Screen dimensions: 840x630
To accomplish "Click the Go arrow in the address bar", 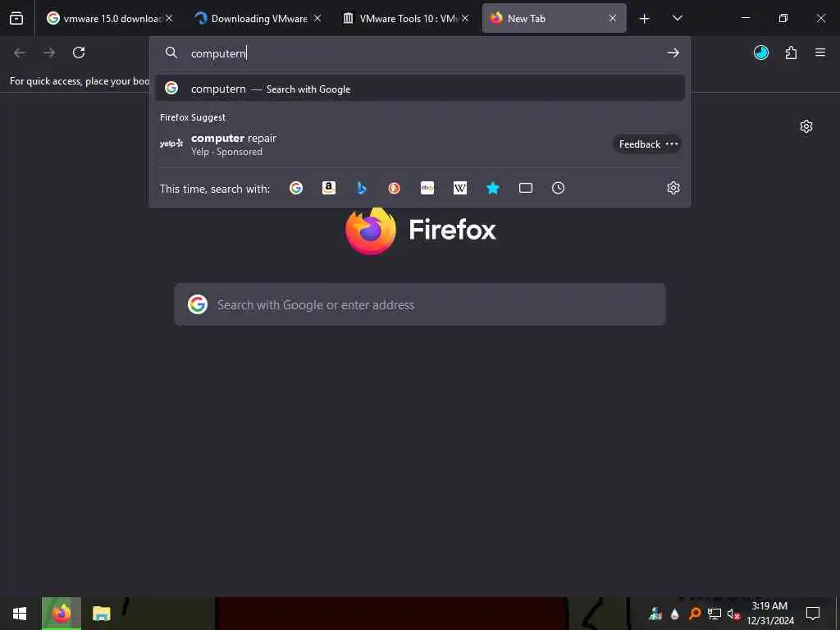I will click(x=673, y=52).
